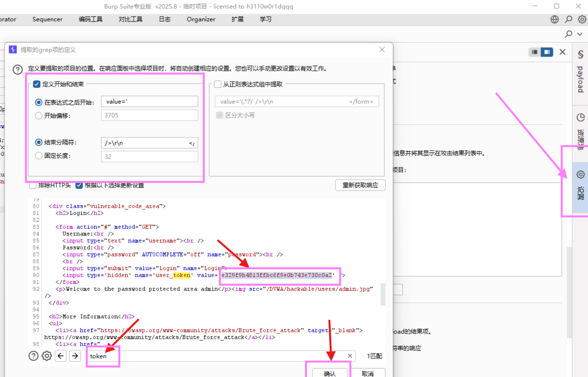The width and height of the screenshot is (588, 377).
Task: Go to previous search match arrow
Action: 61,356
